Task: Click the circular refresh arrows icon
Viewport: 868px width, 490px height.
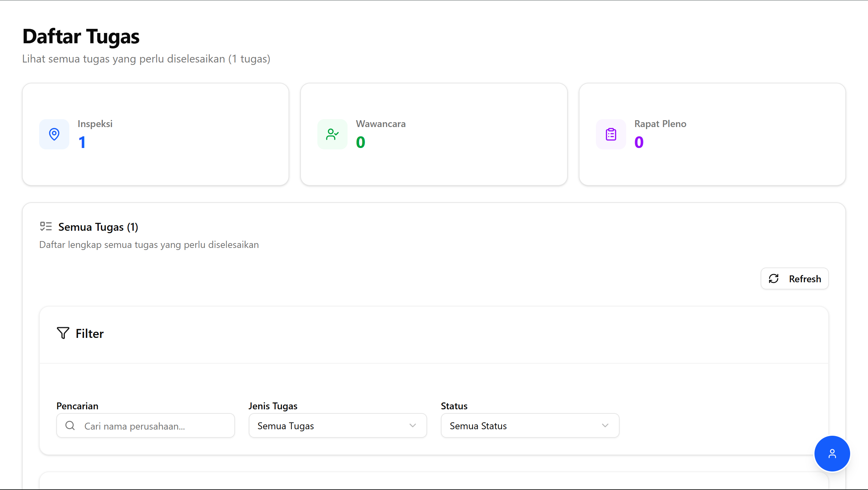Action: (774, 278)
